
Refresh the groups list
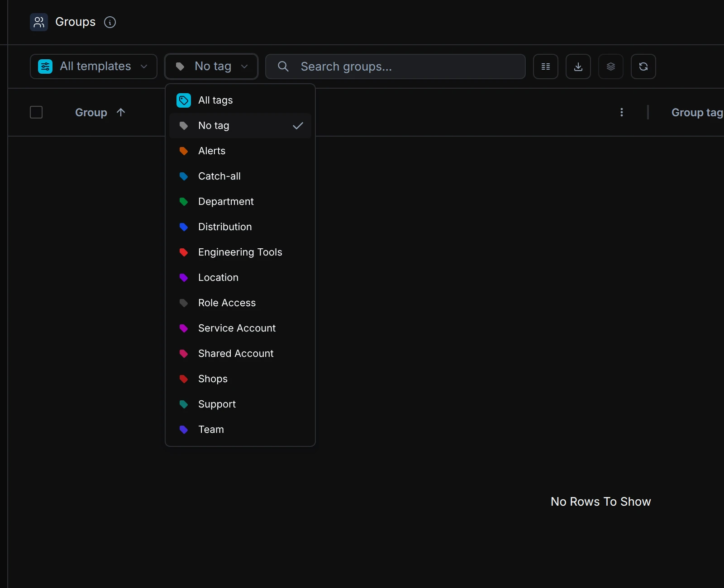coord(643,66)
